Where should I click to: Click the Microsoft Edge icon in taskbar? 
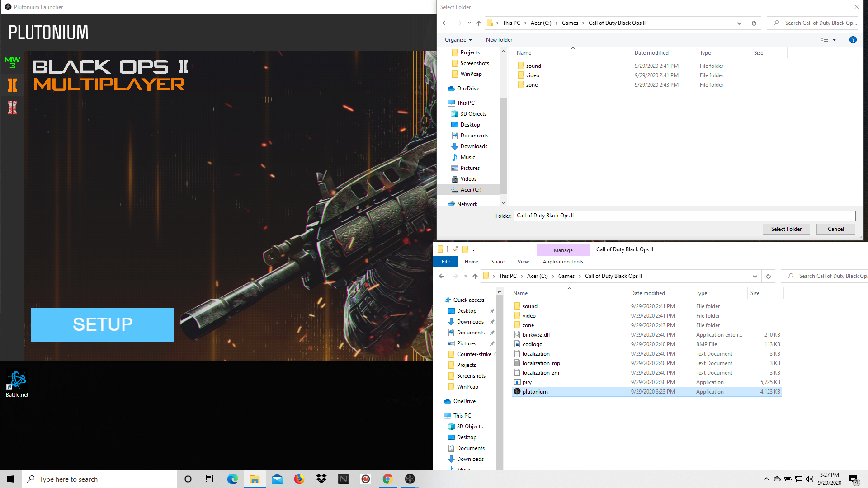(x=232, y=479)
